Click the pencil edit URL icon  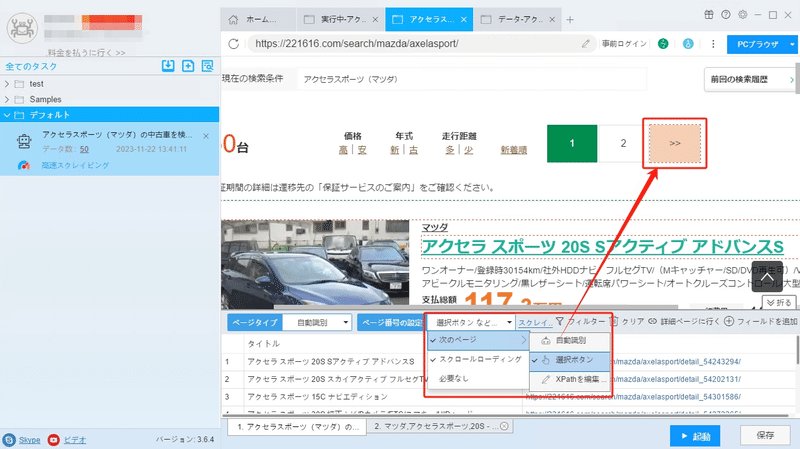tap(585, 44)
